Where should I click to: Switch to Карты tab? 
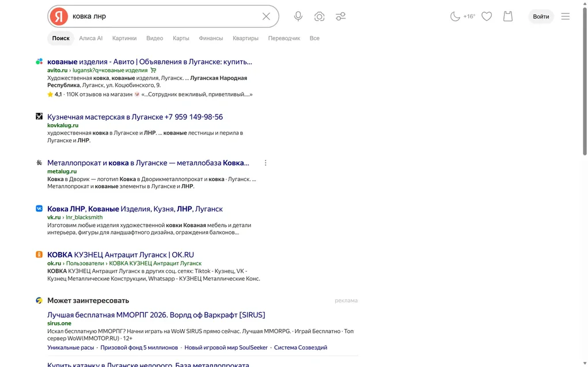181,38
